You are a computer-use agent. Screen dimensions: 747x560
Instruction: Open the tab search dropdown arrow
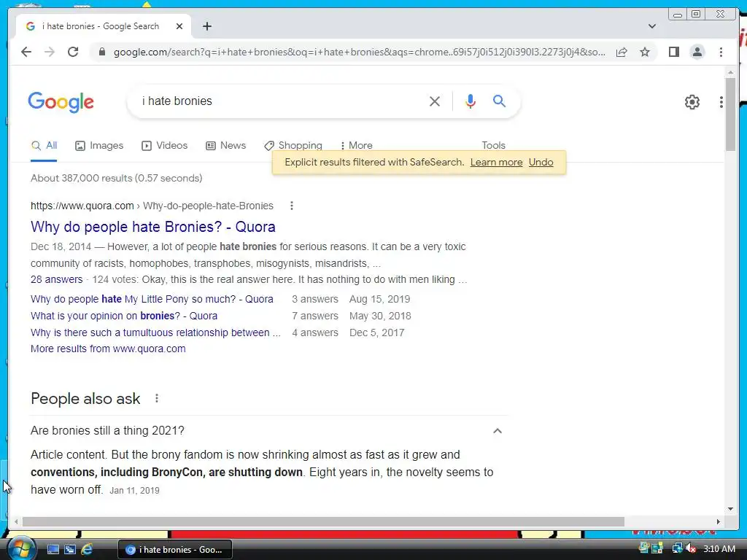651,26
